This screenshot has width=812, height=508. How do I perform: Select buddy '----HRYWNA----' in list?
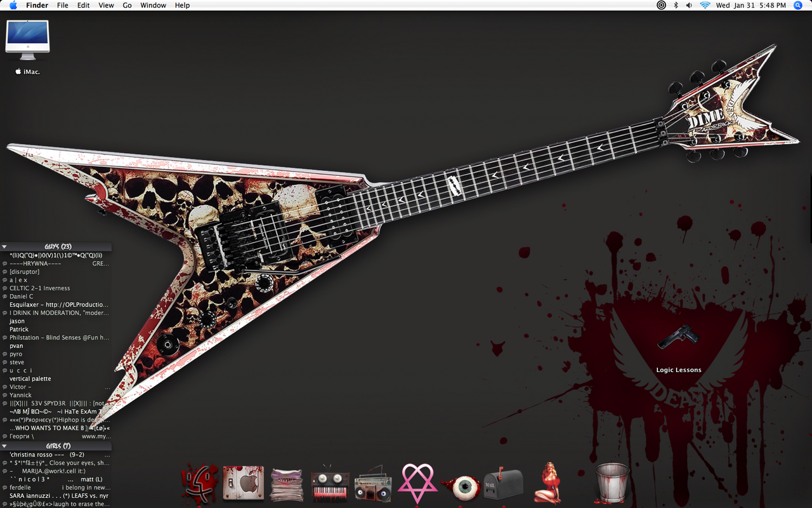point(56,264)
